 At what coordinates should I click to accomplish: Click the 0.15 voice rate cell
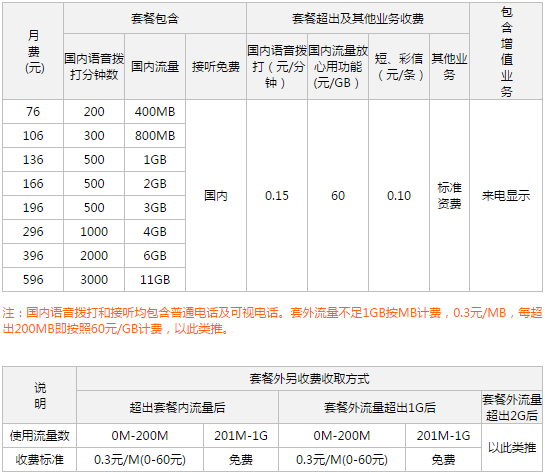coord(277,196)
